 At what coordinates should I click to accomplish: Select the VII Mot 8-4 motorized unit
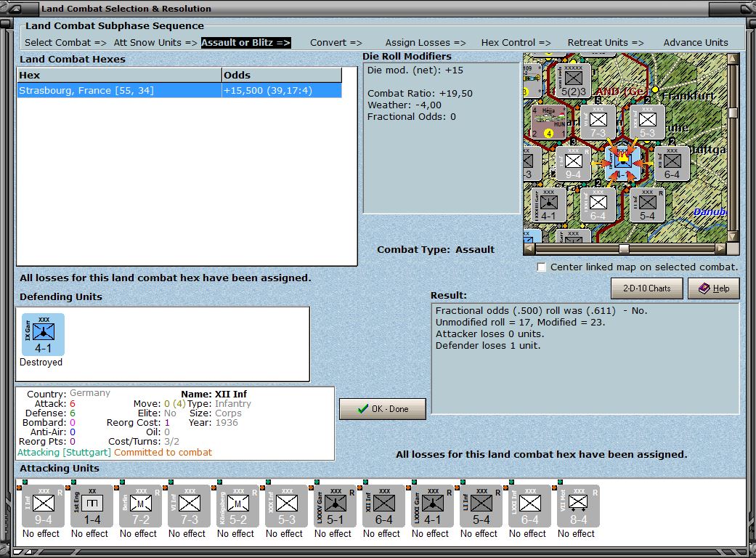coord(579,506)
